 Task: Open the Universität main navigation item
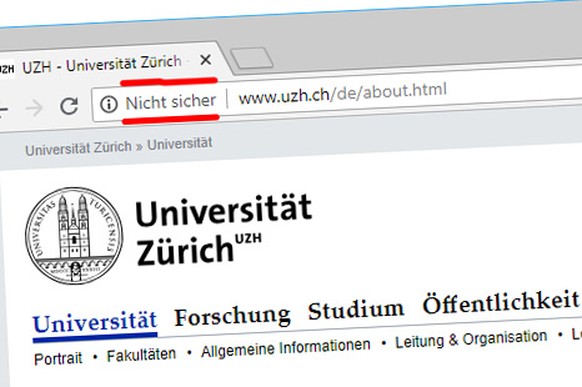pos(95,323)
